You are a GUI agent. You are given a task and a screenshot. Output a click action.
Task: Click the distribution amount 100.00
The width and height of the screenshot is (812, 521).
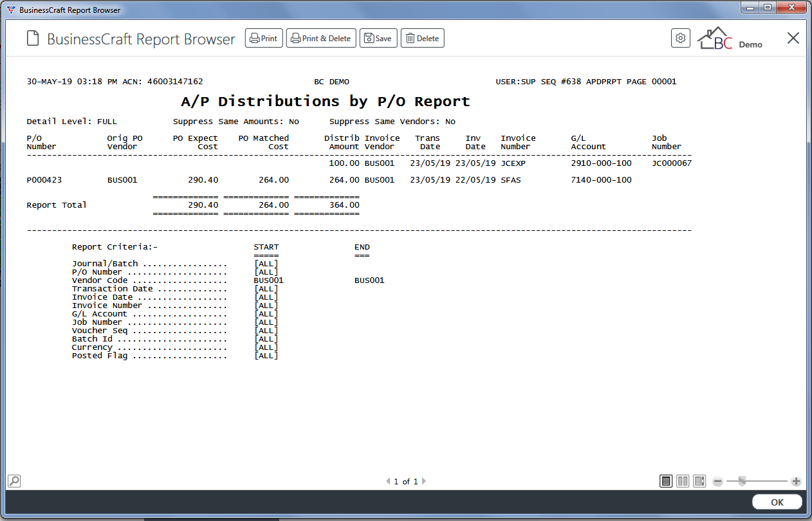(344, 163)
